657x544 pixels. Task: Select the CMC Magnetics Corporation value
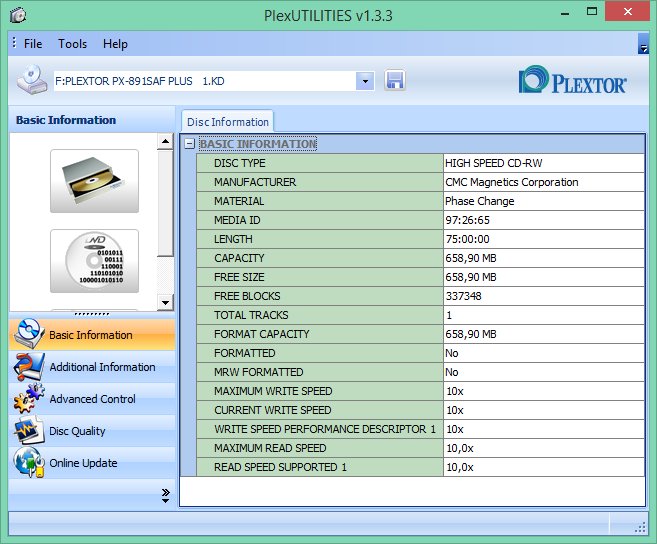(512, 182)
